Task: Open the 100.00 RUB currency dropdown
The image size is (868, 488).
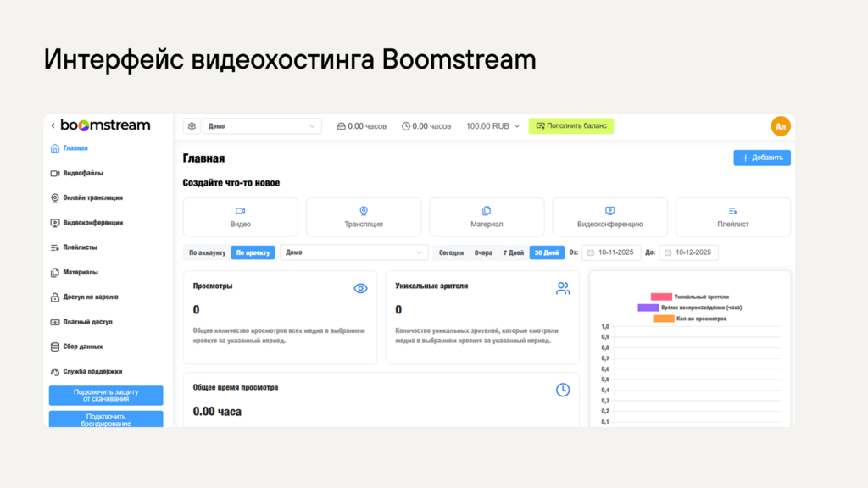Action: (492, 126)
